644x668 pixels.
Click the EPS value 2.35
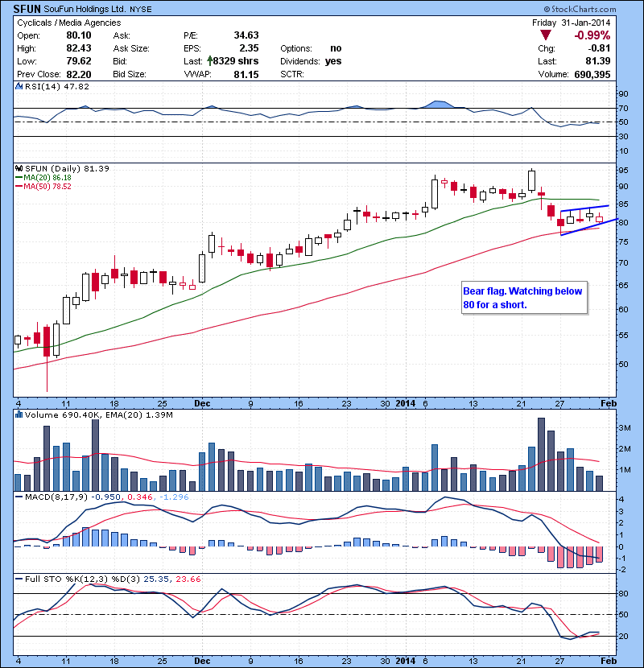coord(249,48)
